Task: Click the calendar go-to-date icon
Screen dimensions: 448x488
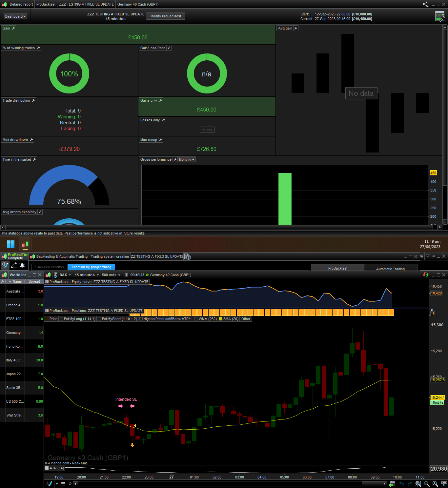Action: (x=392, y=484)
